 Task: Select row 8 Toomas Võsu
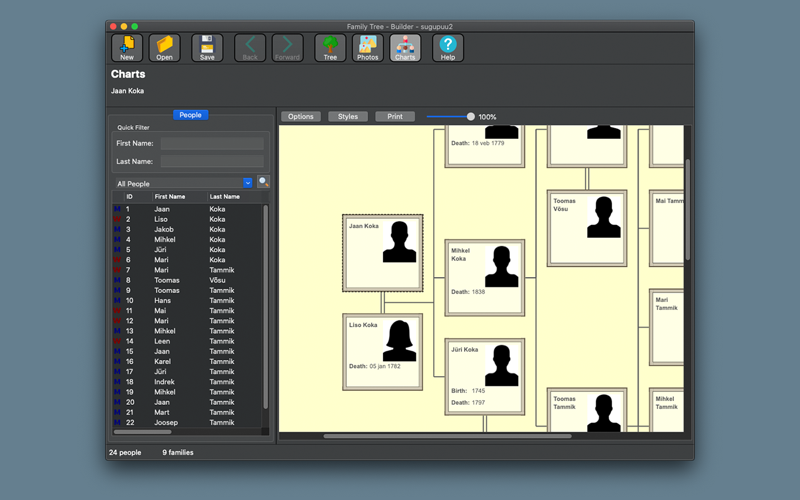(x=187, y=281)
